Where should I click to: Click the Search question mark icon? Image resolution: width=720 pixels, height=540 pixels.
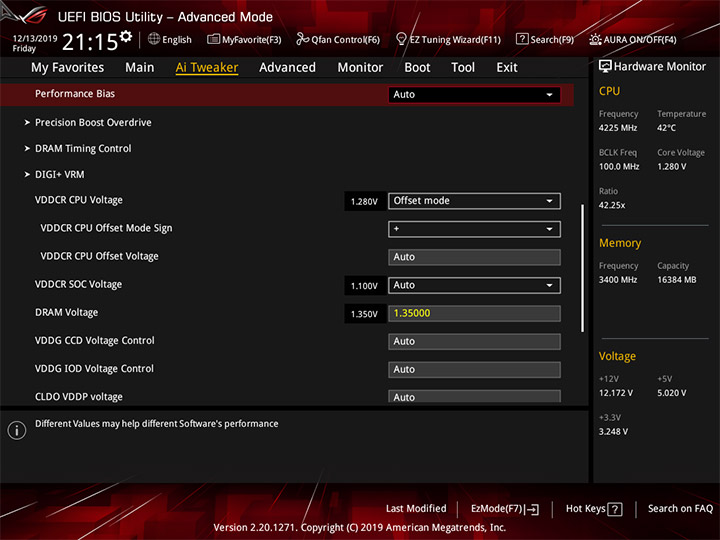522,39
